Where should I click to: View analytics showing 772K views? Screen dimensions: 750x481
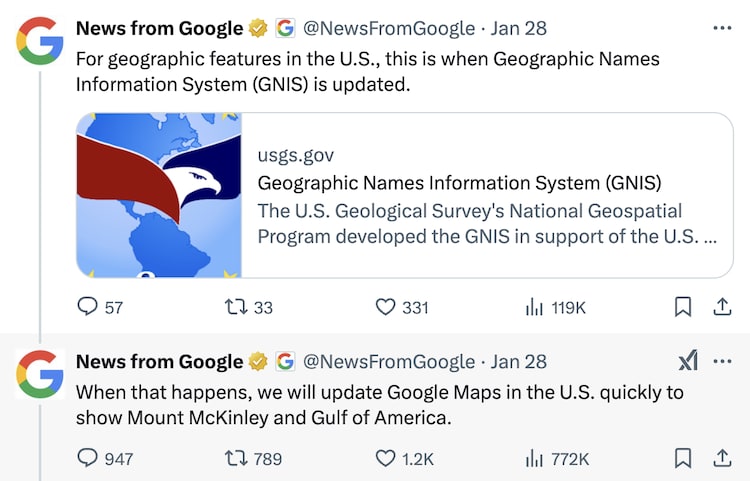tap(534, 459)
